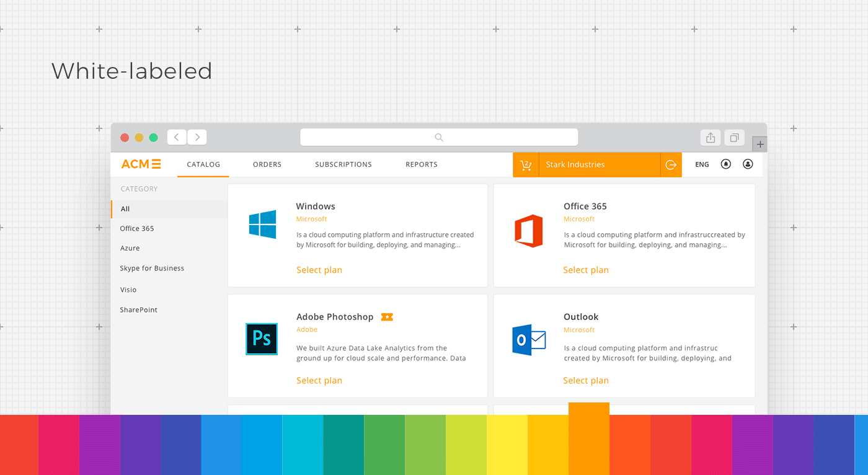Click the orange badge beside Adobe Photoshop
This screenshot has height=475, width=868.
[x=387, y=317]
